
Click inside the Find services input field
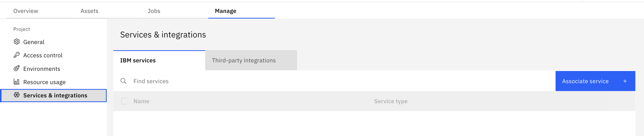[x=175, y=81]
